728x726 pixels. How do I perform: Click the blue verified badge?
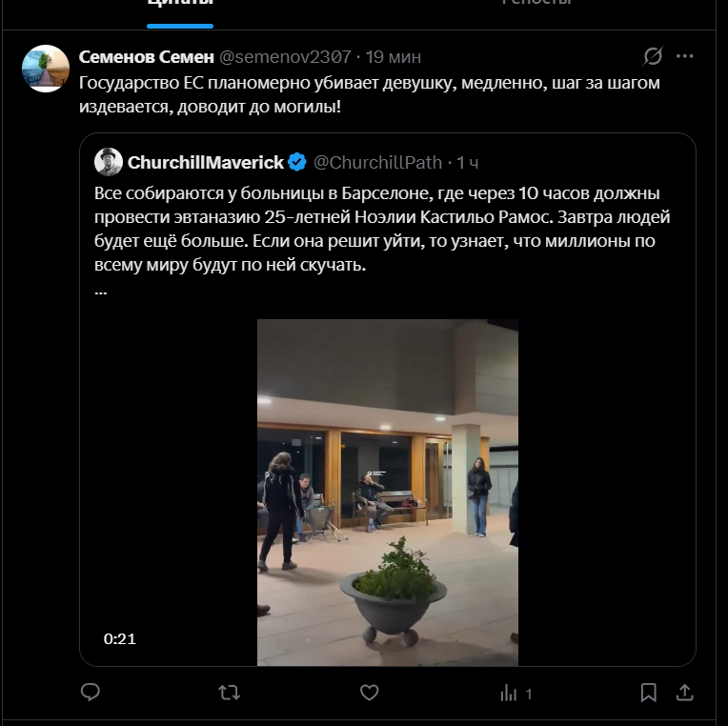(297, 162)
